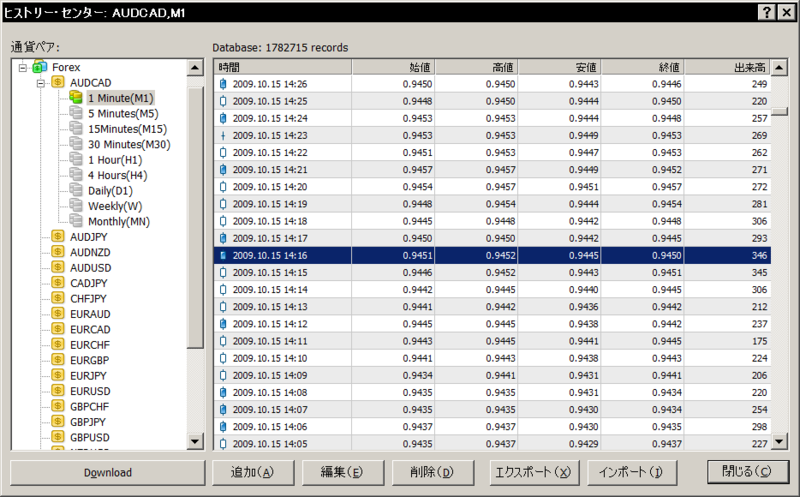Click the 30 Minutes(M30) database icon

(x=76, y=144)
